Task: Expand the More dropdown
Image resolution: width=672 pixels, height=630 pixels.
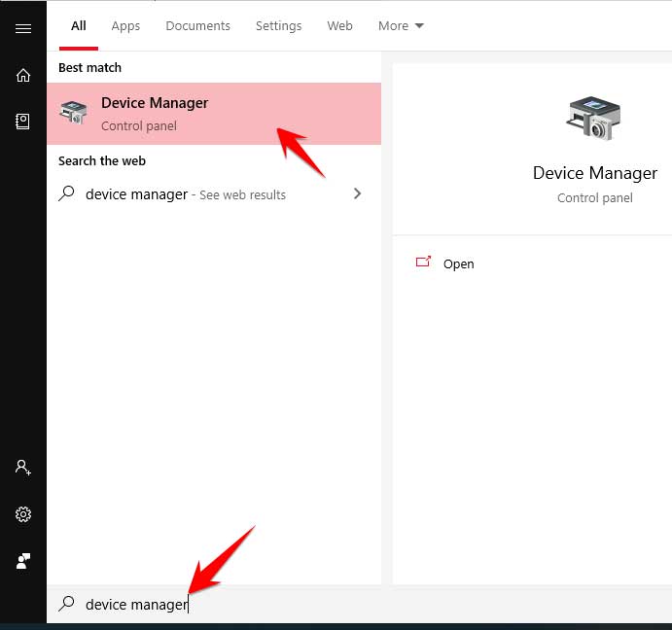Action: click(401, 25)
